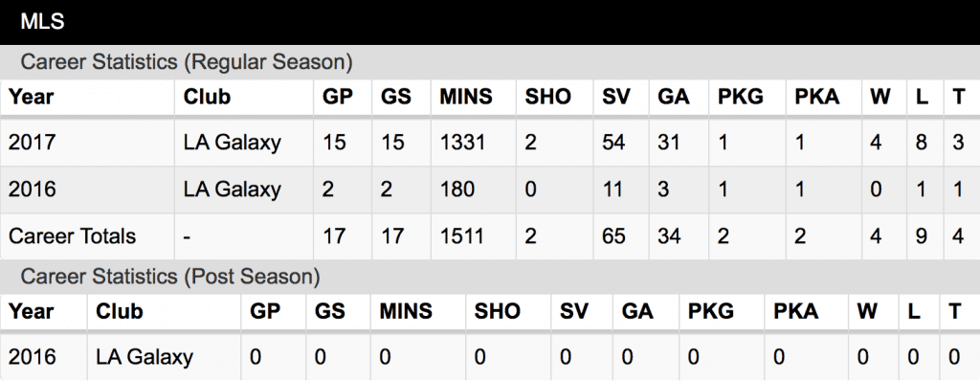Click the regular season SHO column header
Viewport: 980px width, 381px height.
[x=547, y=97]
